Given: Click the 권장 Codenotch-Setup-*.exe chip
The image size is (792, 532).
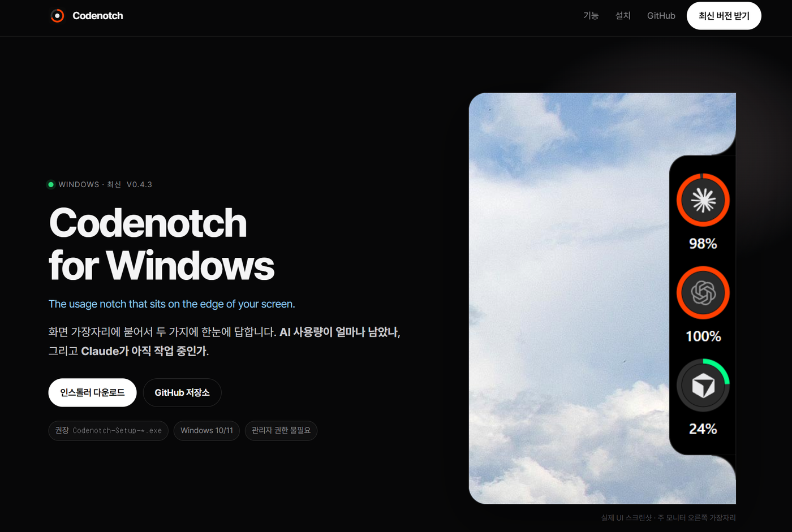Looking at the screenshot, I should [108, 431].
